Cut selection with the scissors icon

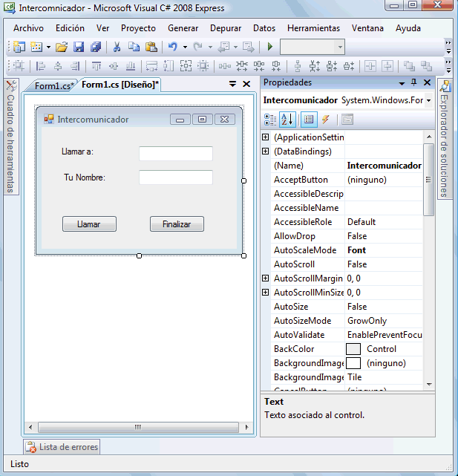tap(117, 47)
